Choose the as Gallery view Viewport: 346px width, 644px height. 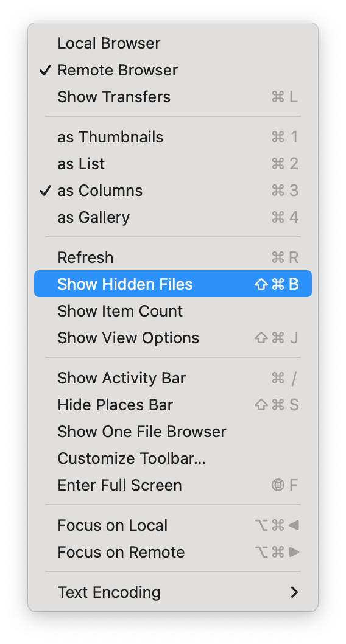point(172,217)
